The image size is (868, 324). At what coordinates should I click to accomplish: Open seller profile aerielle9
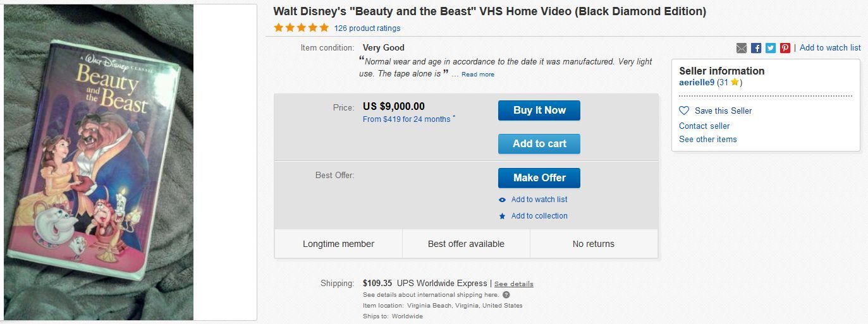[x=697, y=83]
